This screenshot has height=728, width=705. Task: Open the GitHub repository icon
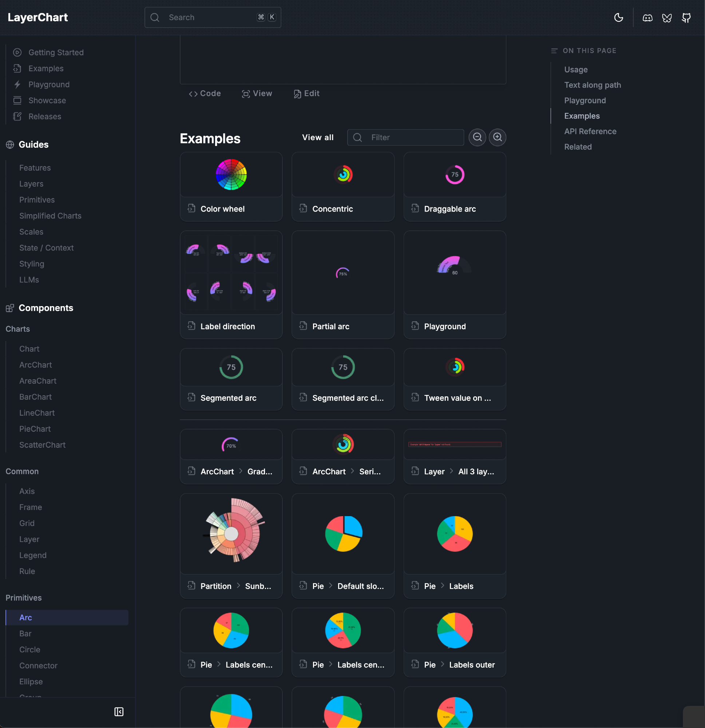(686, 17)
